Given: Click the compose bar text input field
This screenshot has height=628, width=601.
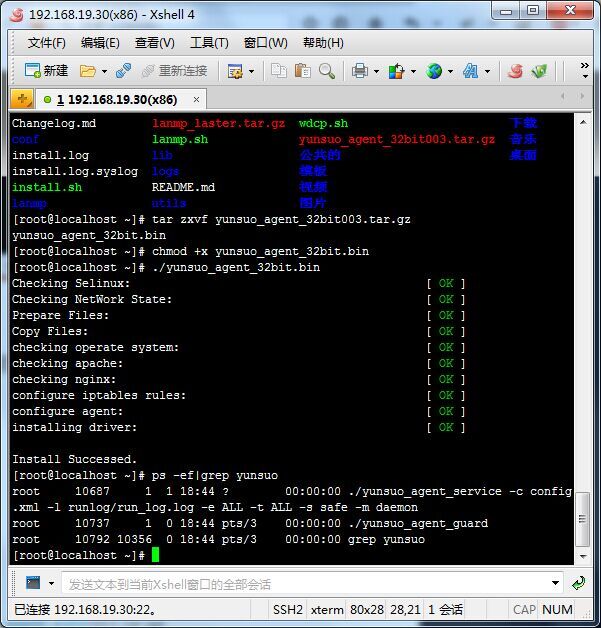Looking at the screenshot, I should coord(300,583).
